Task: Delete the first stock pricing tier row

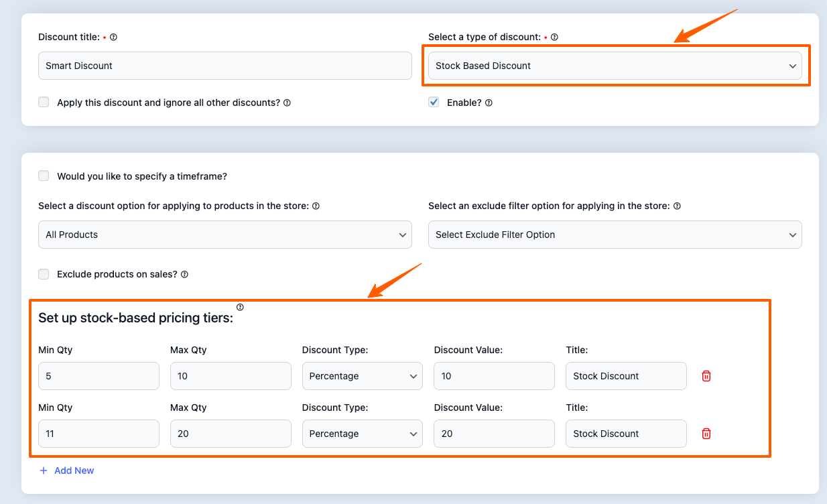Action: [x=706, y=376]
